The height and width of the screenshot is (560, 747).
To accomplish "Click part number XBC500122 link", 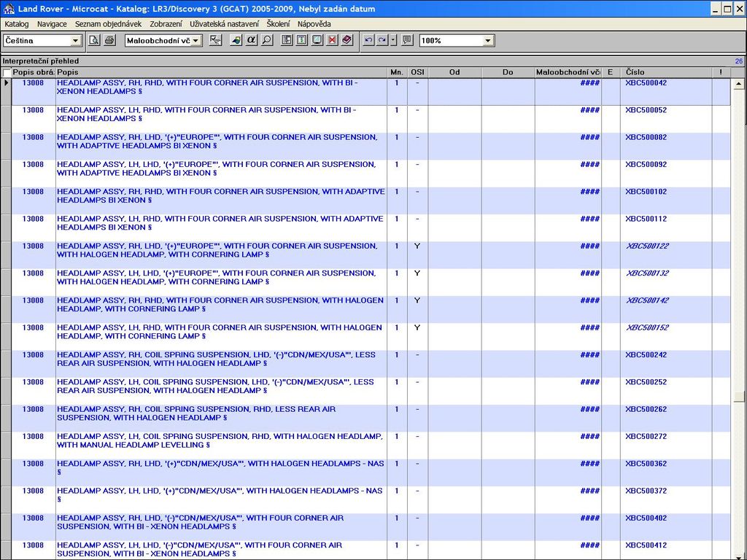I will tap(646, 246).
